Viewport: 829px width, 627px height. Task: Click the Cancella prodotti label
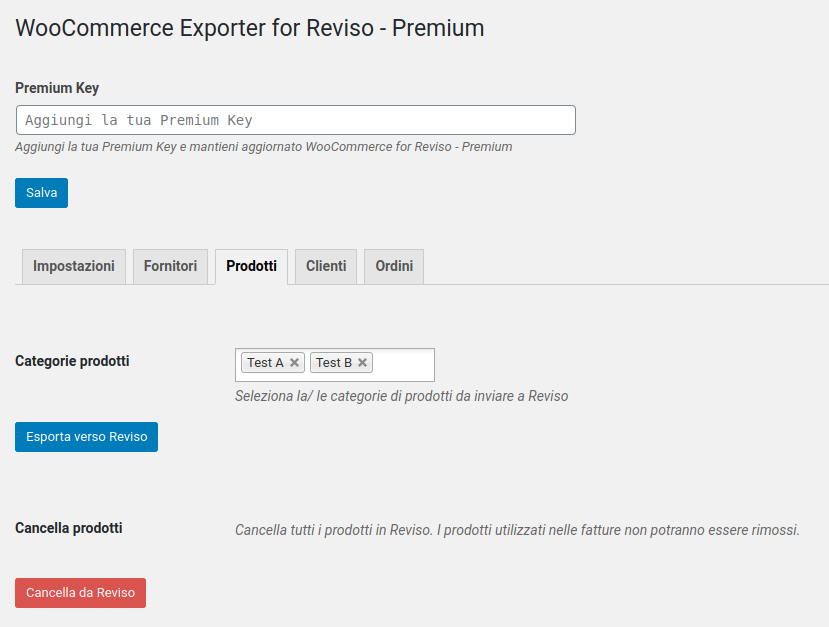[69, 528]
